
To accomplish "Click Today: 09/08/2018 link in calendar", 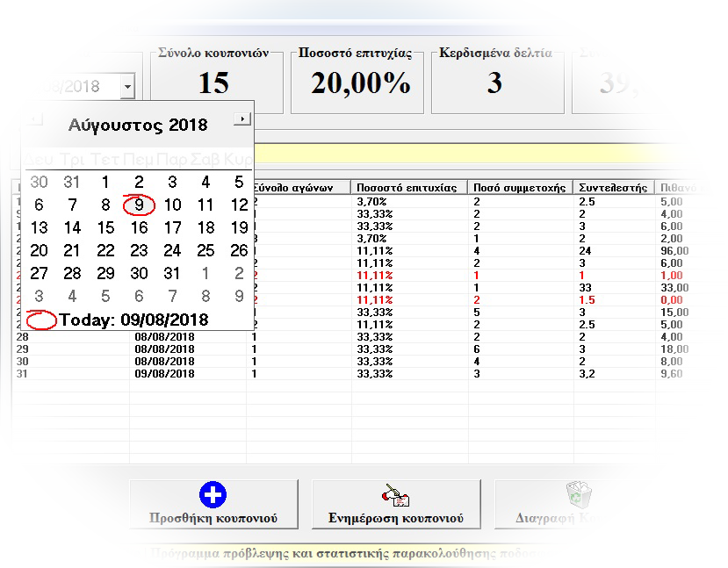I will pos(133,320).
